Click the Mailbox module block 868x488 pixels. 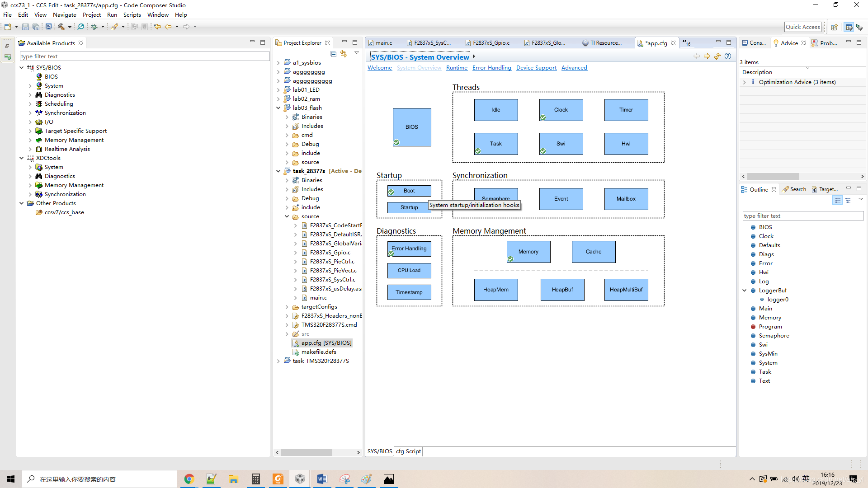click(x=626, y=199)
